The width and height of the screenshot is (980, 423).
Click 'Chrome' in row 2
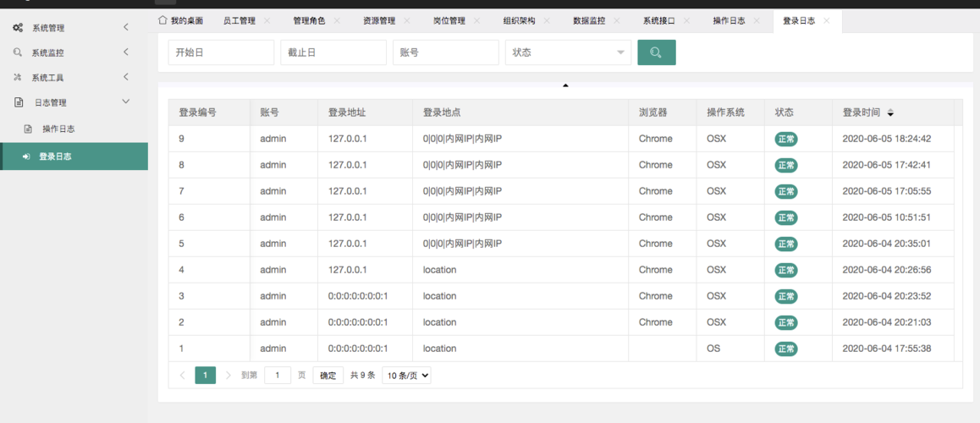(x=656, y=322)
